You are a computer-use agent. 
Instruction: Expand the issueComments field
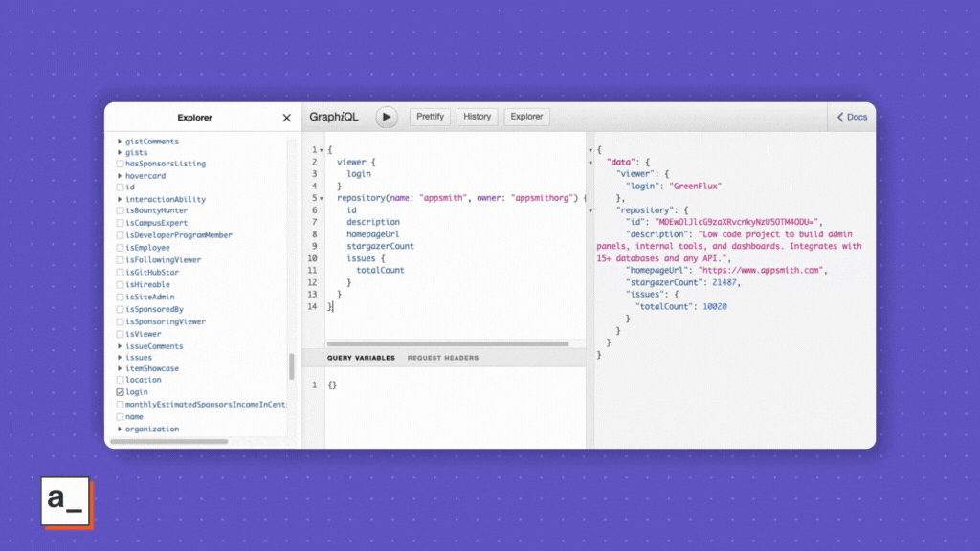tap(120, 346)
